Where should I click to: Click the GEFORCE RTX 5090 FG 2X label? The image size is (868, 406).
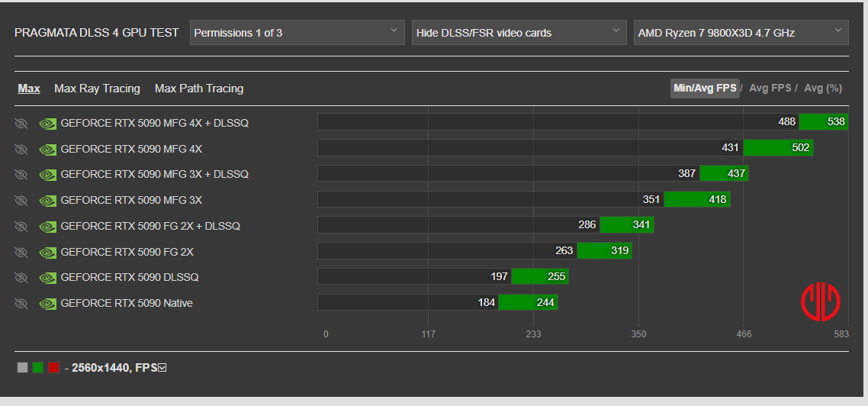pyautogui.click(x=127, y=252)
